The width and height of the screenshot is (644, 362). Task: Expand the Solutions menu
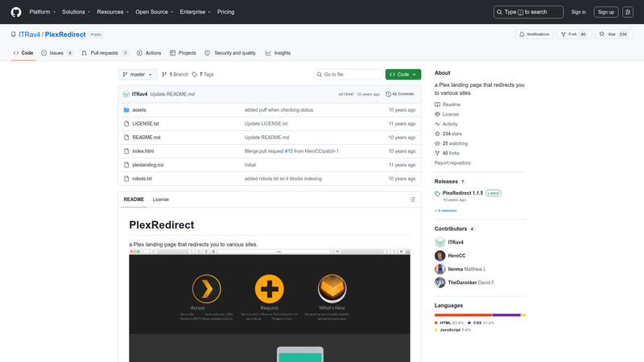76,12
